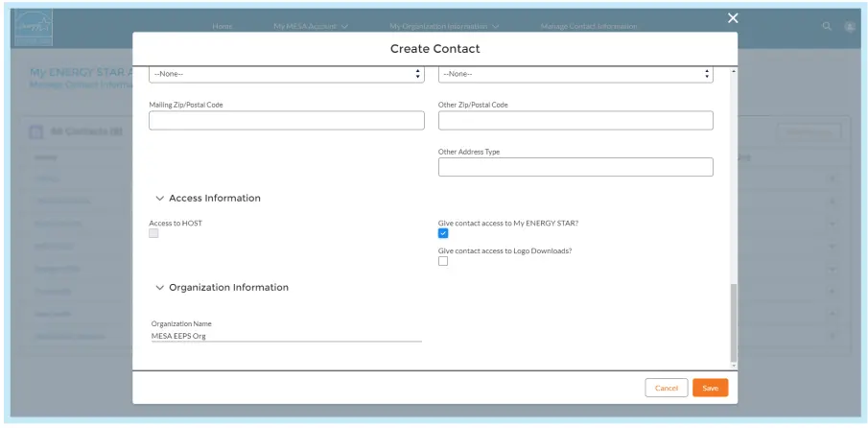Click the ENERGY STAR logo
Viewport: 868px width, 428px height.
point(34,27)
